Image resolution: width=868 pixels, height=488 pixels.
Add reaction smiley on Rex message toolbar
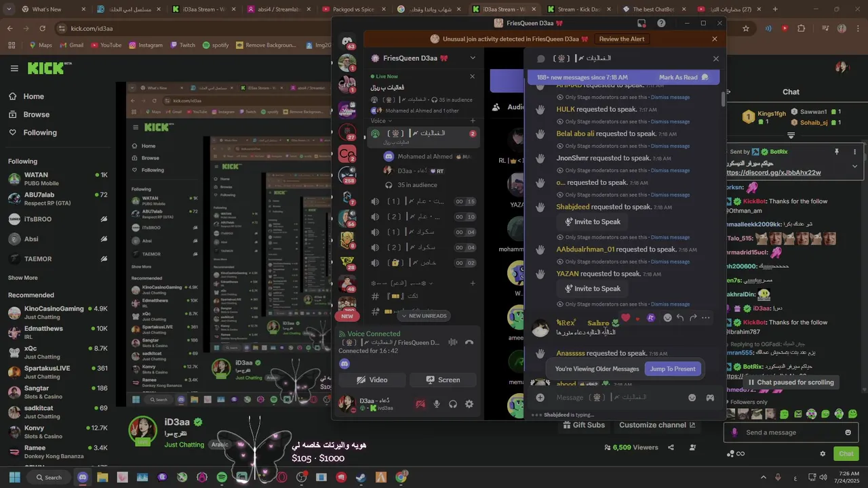[667, 317]
